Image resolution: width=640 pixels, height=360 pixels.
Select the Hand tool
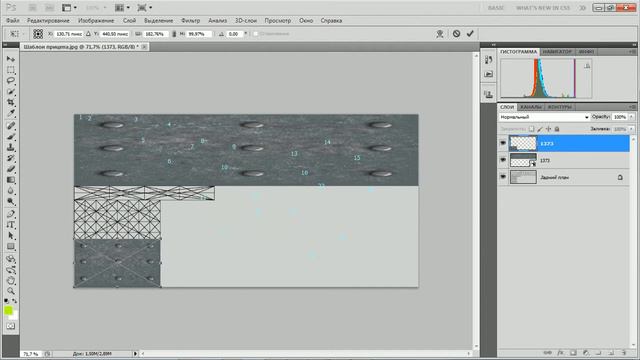(x=11, y=280)
